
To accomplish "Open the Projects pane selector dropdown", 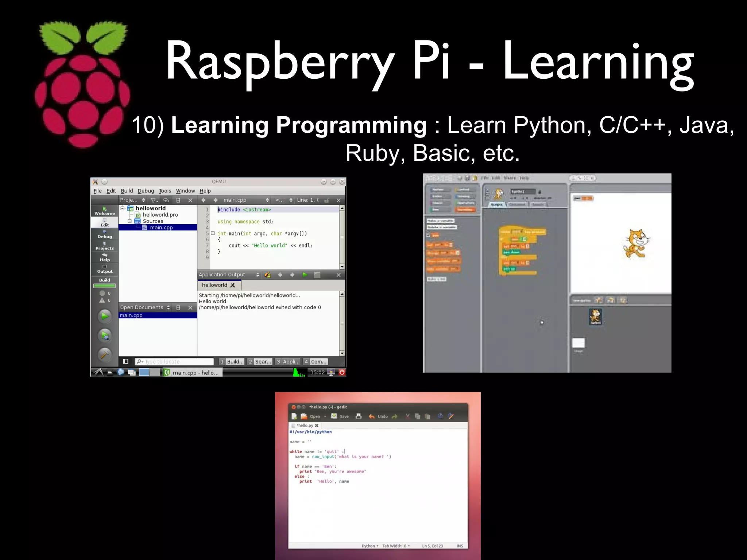I will [133, 200].
